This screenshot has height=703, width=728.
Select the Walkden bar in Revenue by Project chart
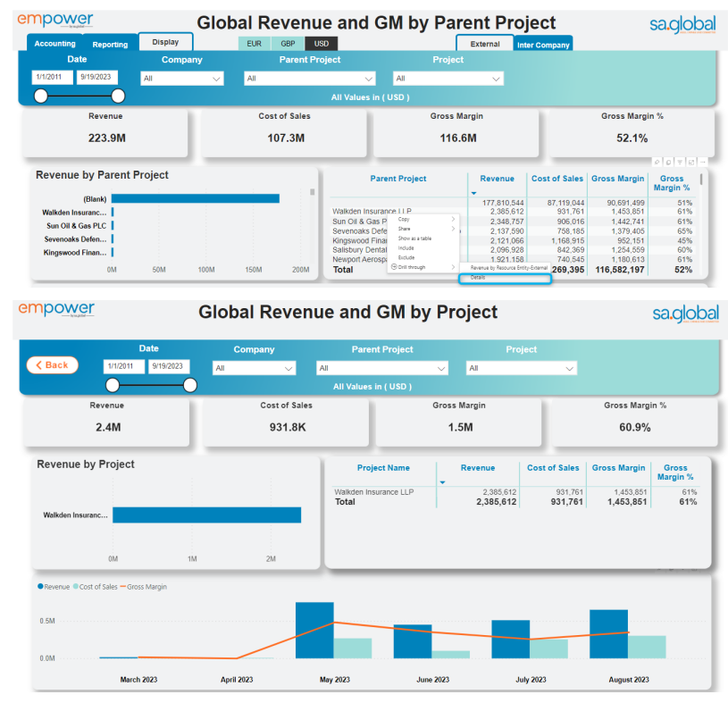(x=206, y=515)
